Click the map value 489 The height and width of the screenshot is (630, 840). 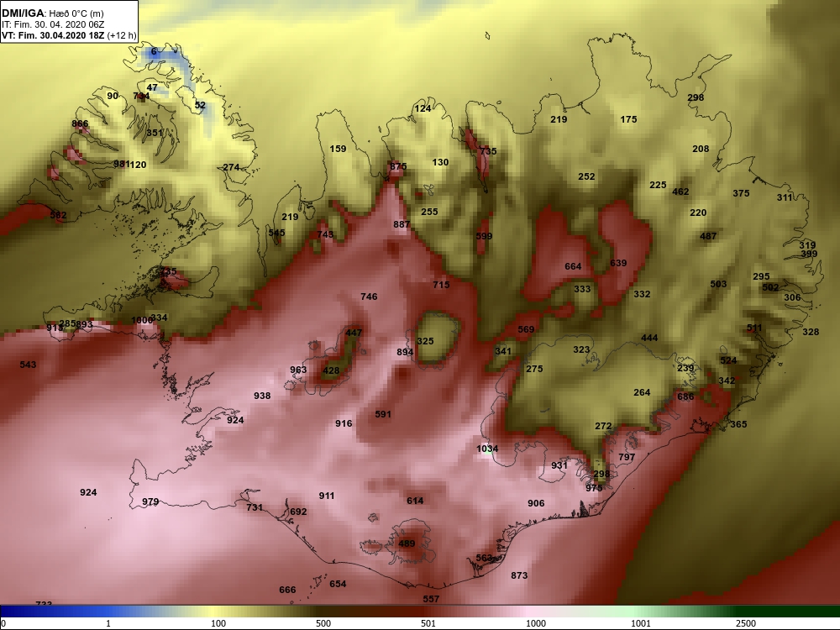click(x=407, y=543)
